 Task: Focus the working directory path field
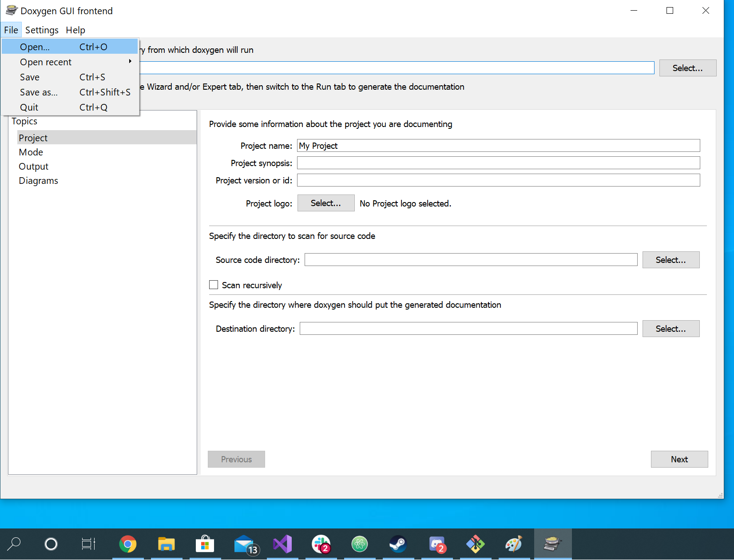click(397, 68)
